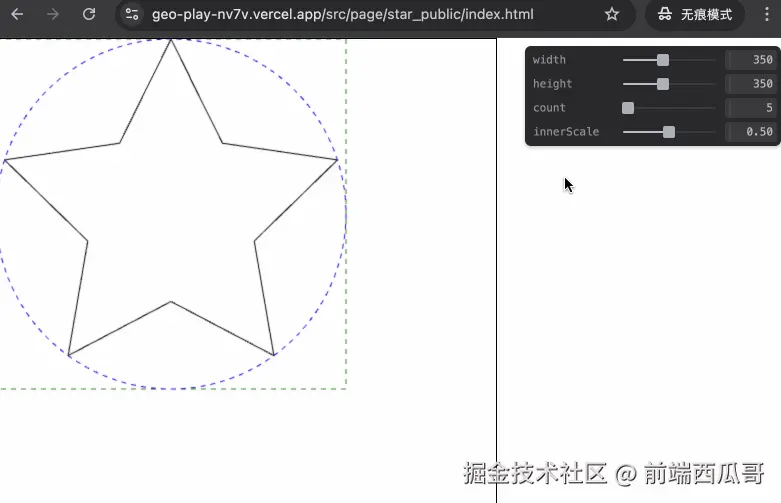781x503 pixels.
Task: Focus the height value field showing 350
Action: pos(752,84)
